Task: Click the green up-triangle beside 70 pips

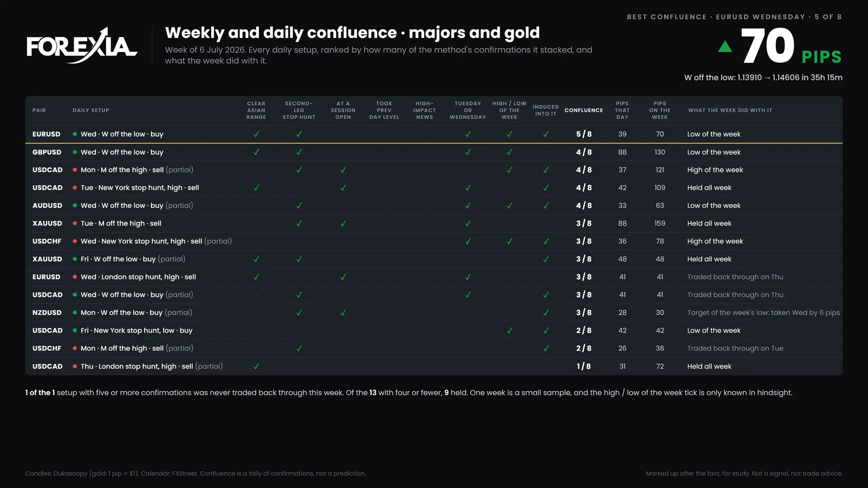Action: [725, 47]
